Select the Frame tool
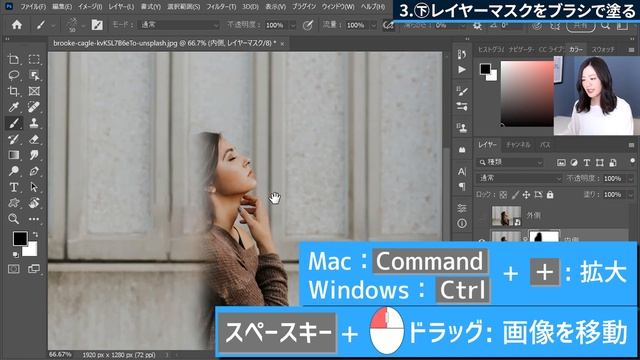This screenshot has width=640, height=360. click(34, 91)
